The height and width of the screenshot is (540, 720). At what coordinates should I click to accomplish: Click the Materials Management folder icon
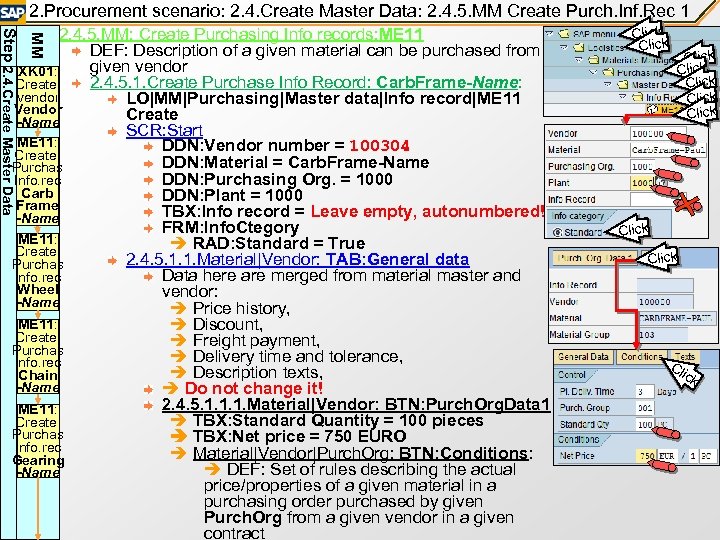click(x=594, y=60)
